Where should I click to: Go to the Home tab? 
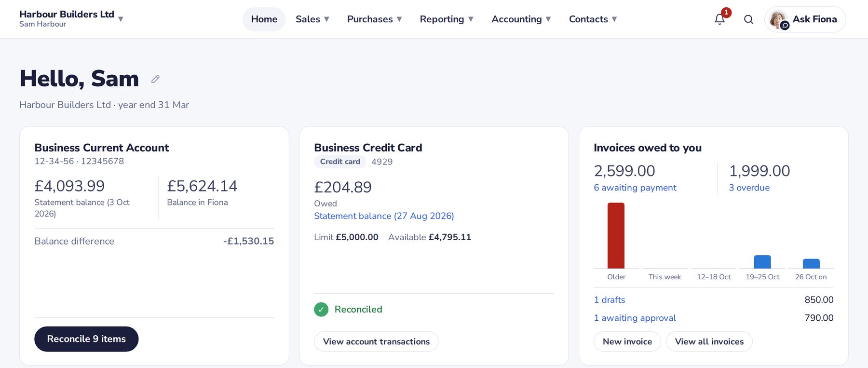pyautogui.click(x=264, y=19)
